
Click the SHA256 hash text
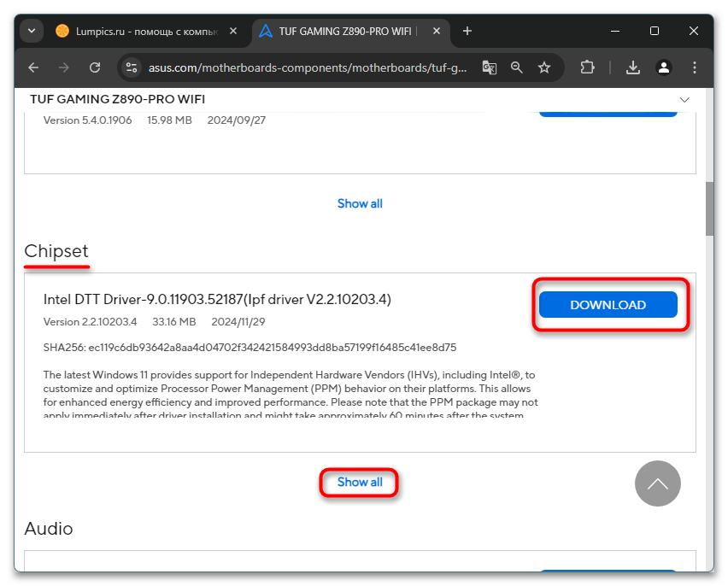coord(250,348)
